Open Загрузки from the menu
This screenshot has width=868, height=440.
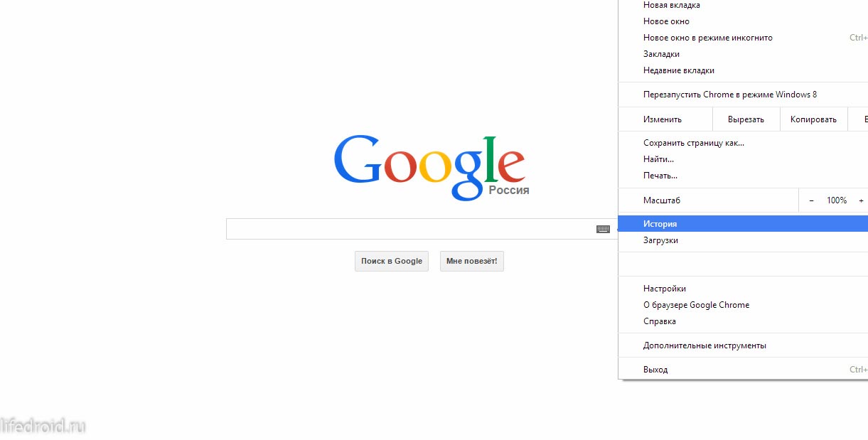[x=744, y=240]
